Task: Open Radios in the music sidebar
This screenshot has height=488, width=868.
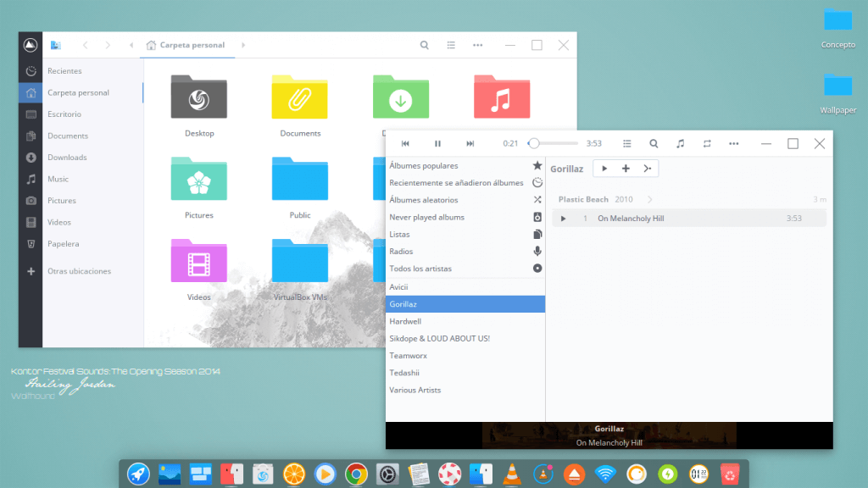Action: (x=465, y=251)
